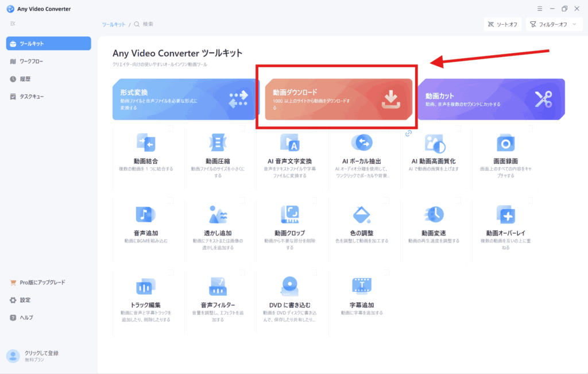
Task: Click the 検索 search field
Action: (x=148, y=24)
